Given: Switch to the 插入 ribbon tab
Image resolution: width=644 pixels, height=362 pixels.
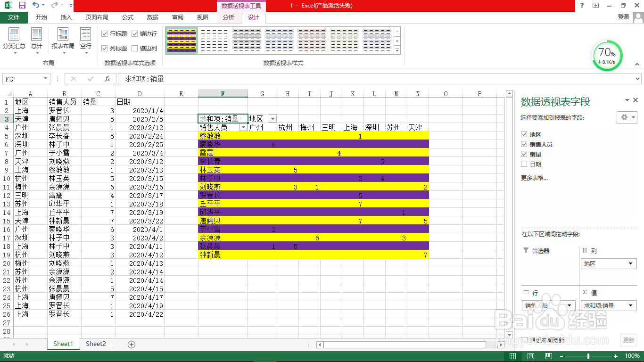Looking at the screenshot, I should (66, 17).
